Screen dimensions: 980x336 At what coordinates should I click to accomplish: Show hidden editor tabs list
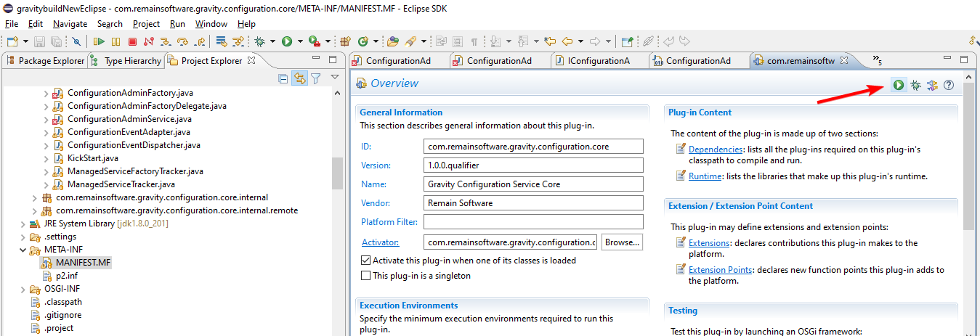click(877, 60)
